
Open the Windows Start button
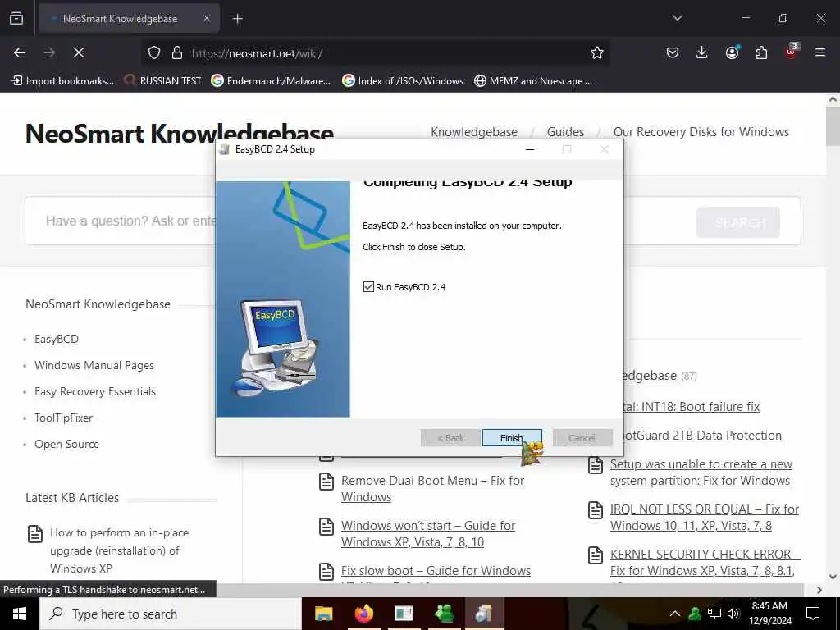click(x=20, y=614)
